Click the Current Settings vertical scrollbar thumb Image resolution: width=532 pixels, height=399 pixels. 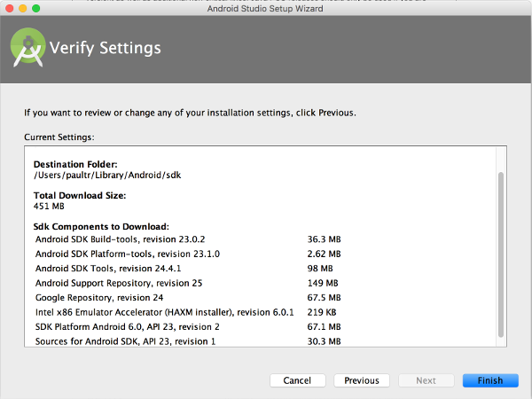pos(501,254)
